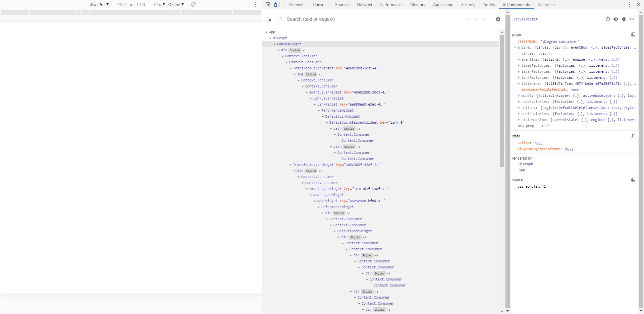Log component data with the bug icon
The image size is (644, 314).
coord(624,19)
